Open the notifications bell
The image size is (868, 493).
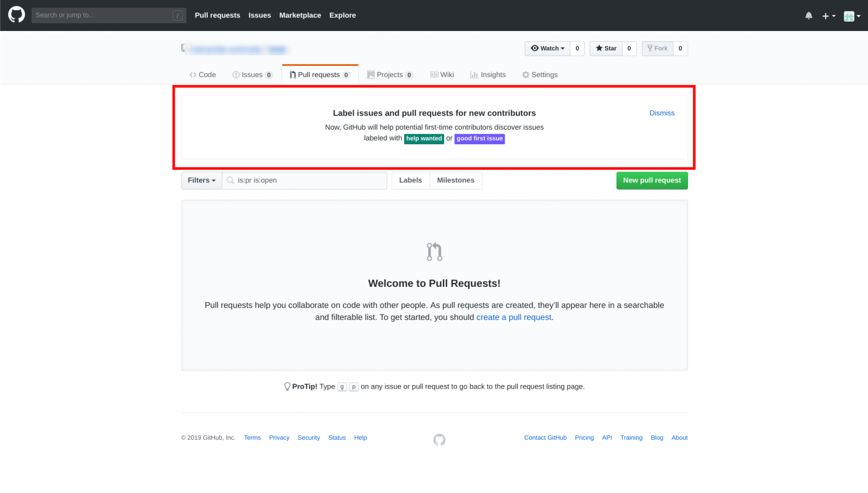click(x=809, y=16)
